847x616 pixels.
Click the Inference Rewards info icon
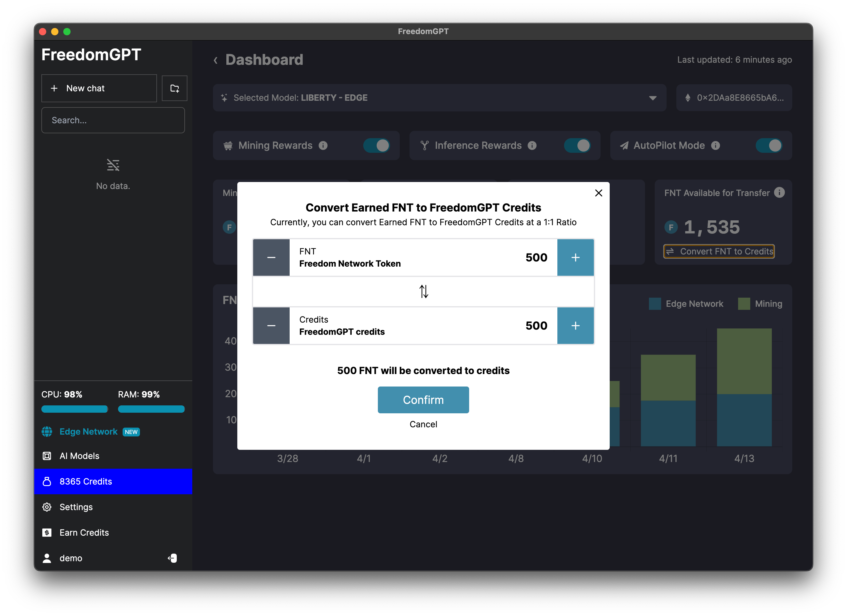pos(532,146)
